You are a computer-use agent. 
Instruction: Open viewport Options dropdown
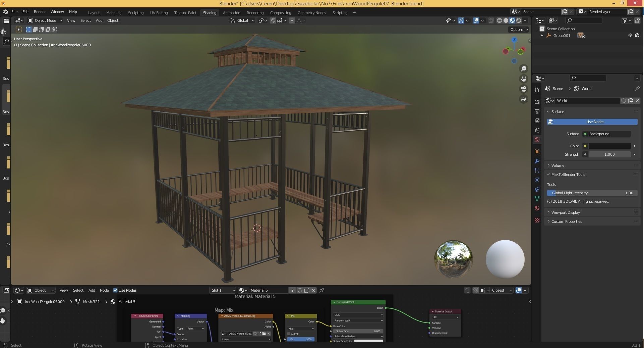pyautogui.click(x=519, y=30)
